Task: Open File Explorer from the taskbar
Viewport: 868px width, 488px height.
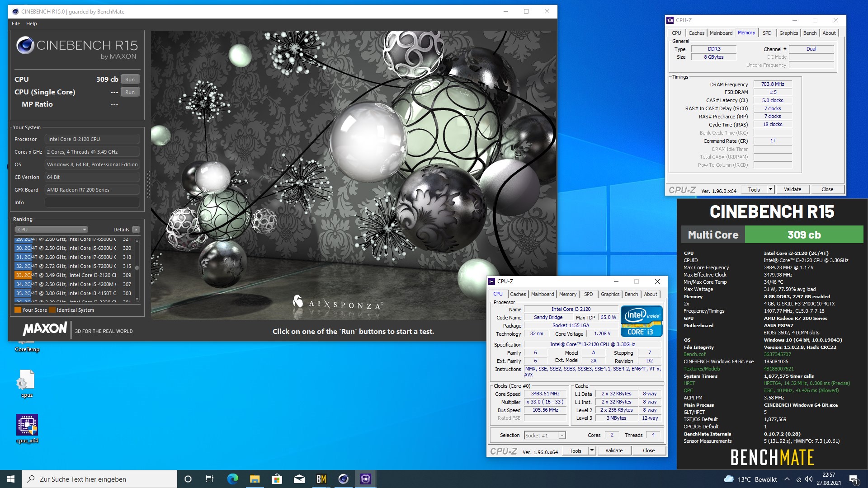Action: pos(255,479)
